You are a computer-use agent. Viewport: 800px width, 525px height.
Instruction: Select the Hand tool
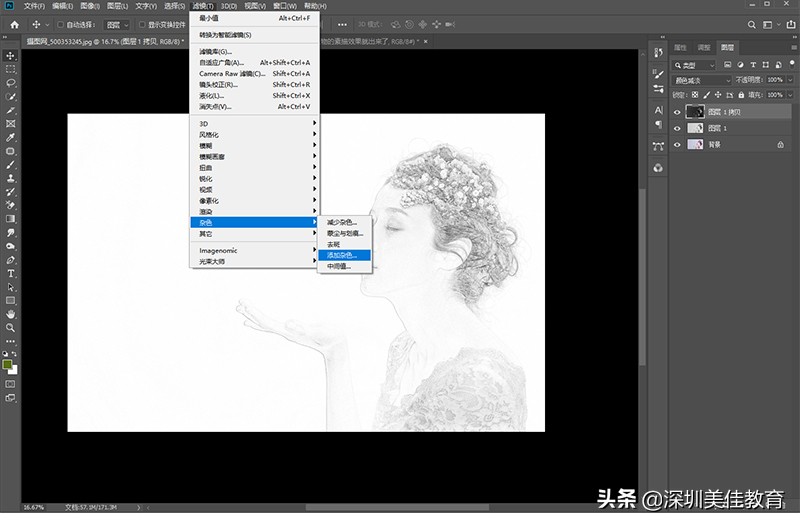click(x=10, y=314)
